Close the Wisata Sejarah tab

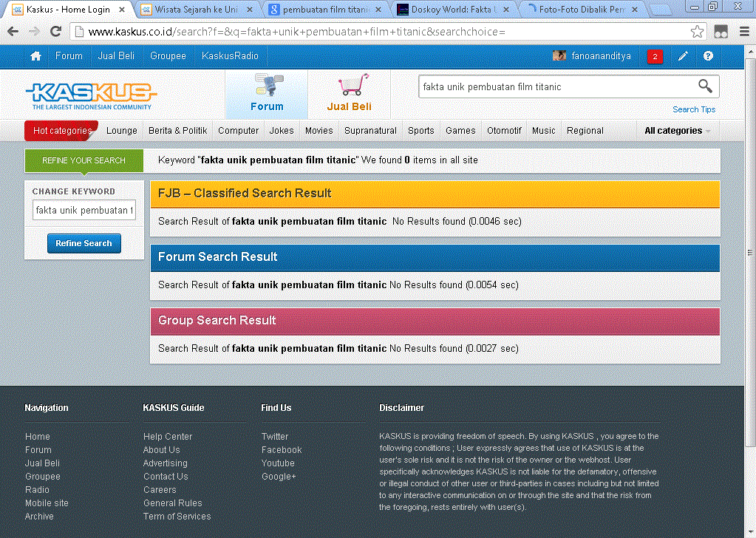pyautogui.click(x=249, y=10)
